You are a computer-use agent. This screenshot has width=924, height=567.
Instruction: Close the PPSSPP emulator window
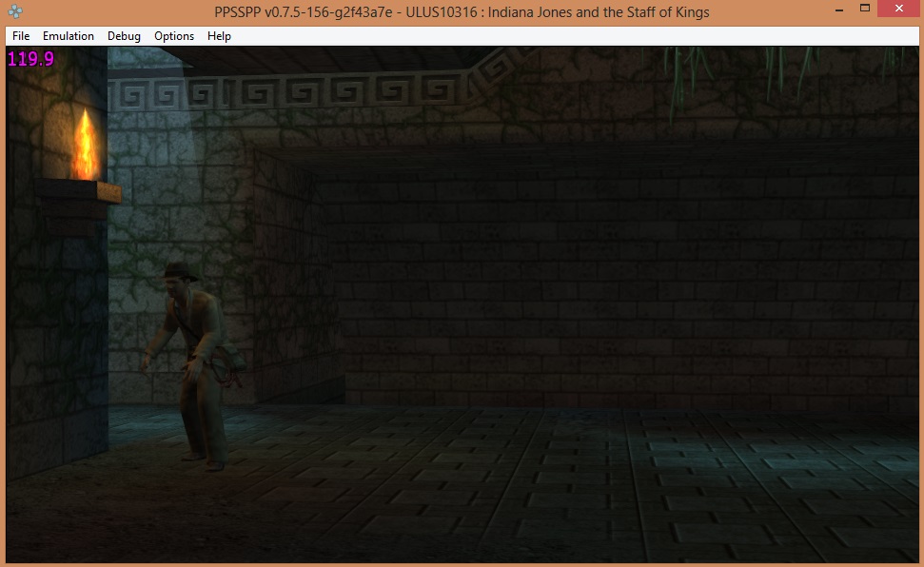(900, 10)
